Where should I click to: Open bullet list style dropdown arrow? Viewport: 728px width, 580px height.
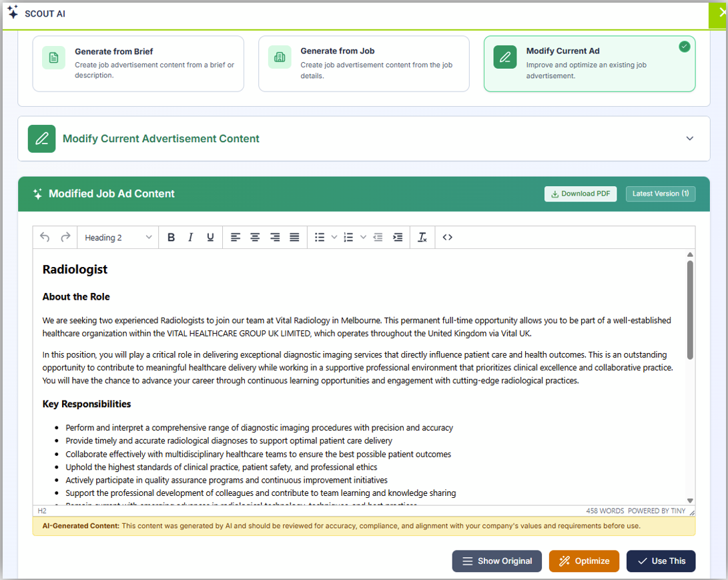(x=334, y=238)
